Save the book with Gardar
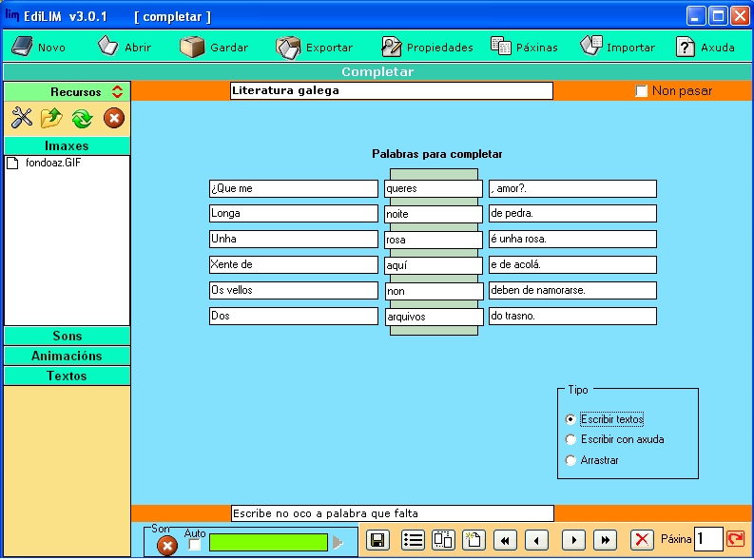The image size is (754, 560). tap(214, 47)
